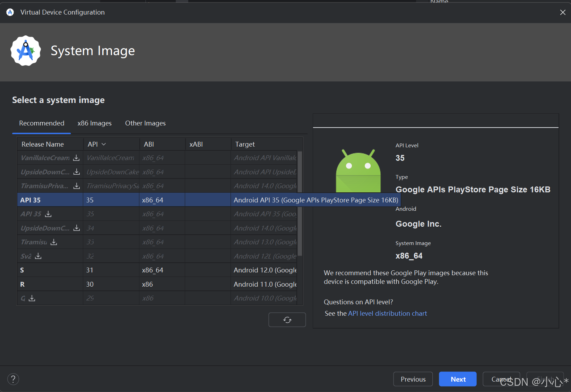The image size is (571, 392).
Task: Select the R release row
Action: tap(157, 284)
